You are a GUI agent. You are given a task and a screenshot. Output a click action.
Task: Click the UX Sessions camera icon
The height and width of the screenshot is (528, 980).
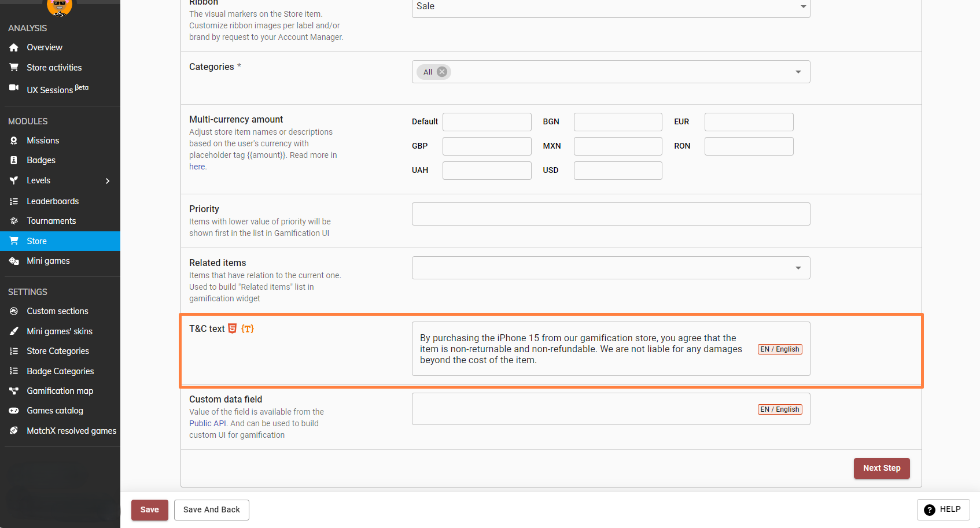pyautogui.click(x=14, y=88)
